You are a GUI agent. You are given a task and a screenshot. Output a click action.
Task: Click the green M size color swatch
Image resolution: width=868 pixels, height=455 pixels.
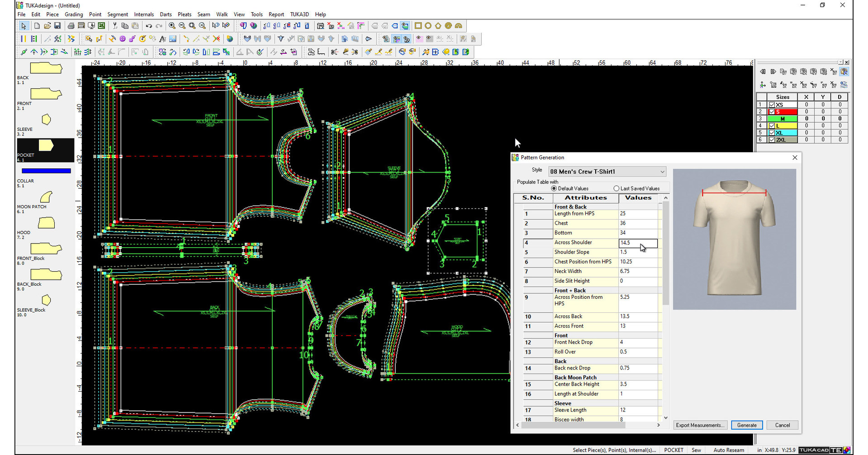tap(783, 119)
